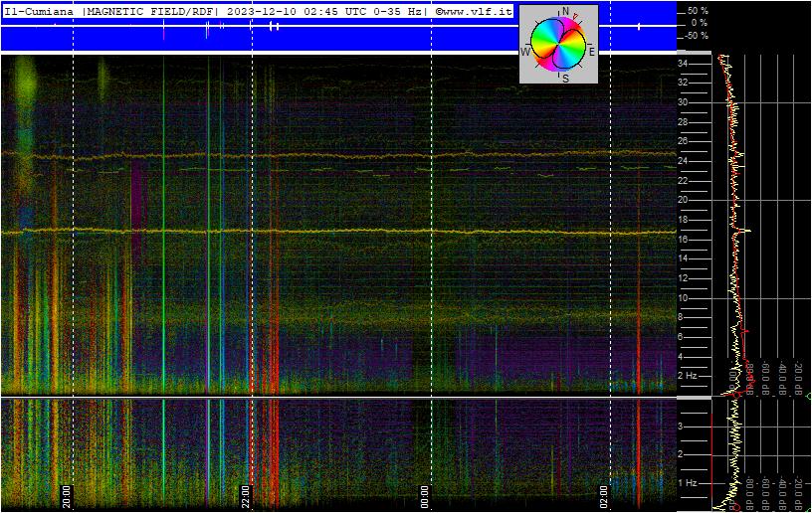Viewport: 812px width, 513px height.
Task: Click the 00:00 time marker
Action: tap(424, 496)
